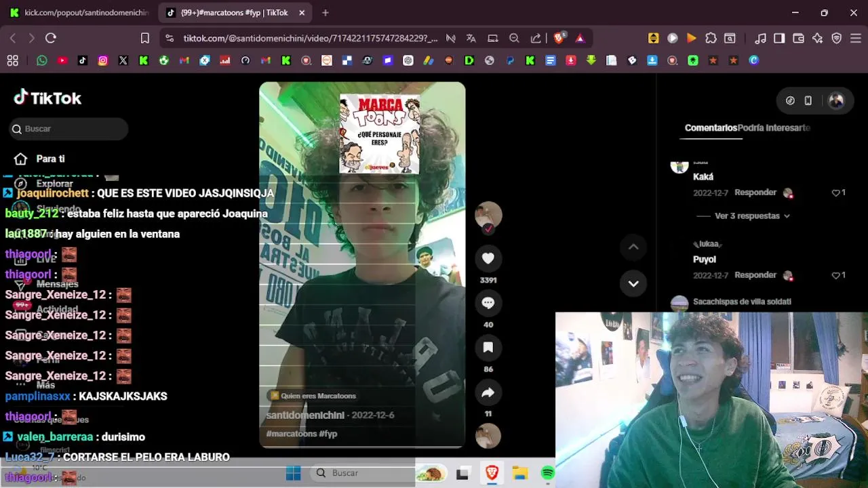Open the YouTube bookmark
The width and height of the screenshot is (868, 488).
[62, 60]
